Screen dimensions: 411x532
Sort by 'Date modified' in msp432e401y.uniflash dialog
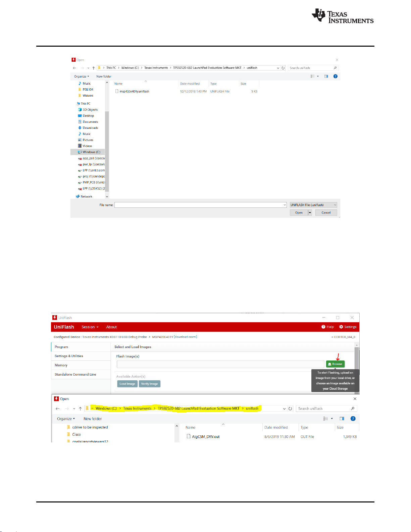point(190,84)
